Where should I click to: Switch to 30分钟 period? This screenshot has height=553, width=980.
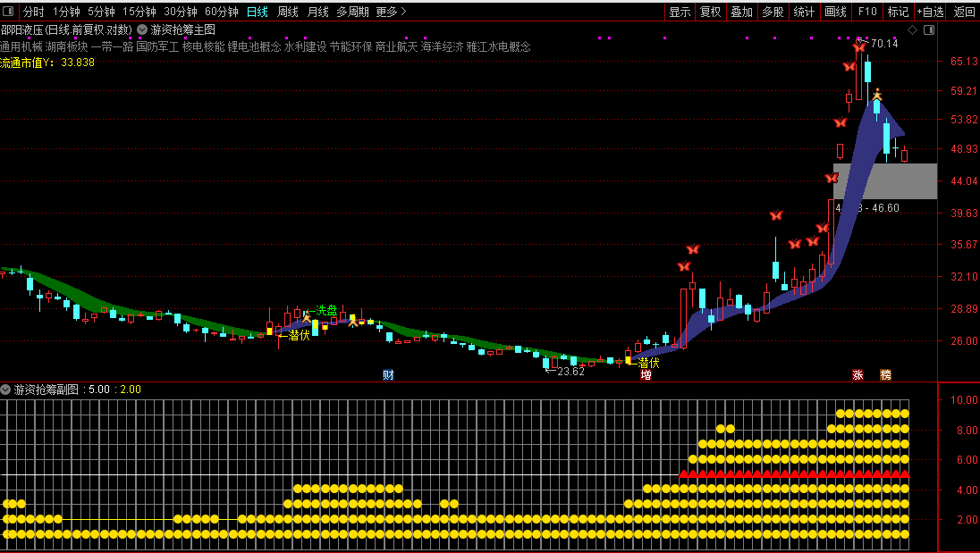(181, 12)
